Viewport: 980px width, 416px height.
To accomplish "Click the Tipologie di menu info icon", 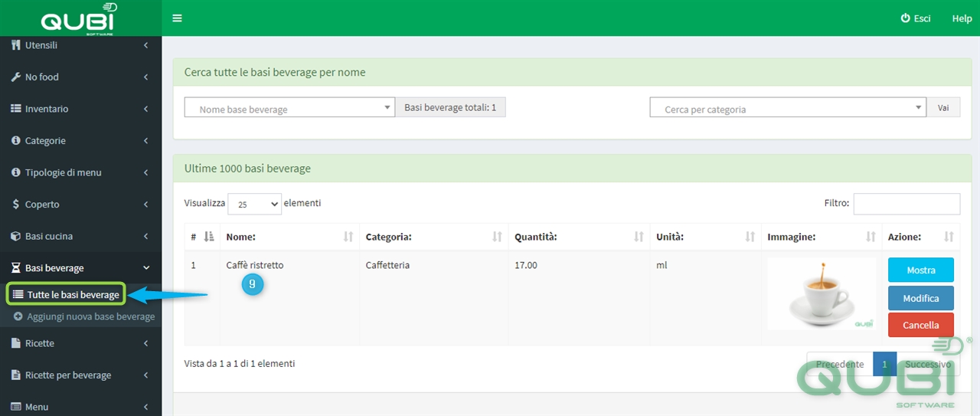I will click(16, 172).
